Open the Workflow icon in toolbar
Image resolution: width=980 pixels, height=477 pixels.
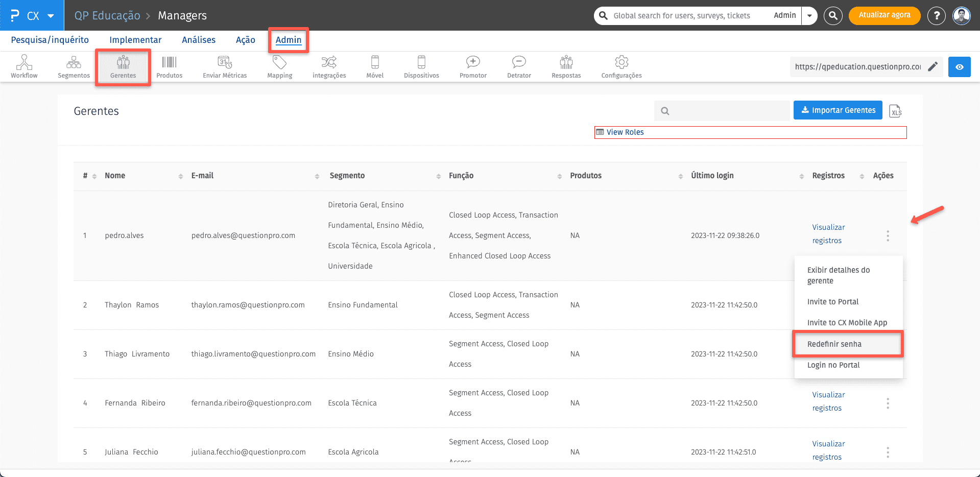point(24,66)
